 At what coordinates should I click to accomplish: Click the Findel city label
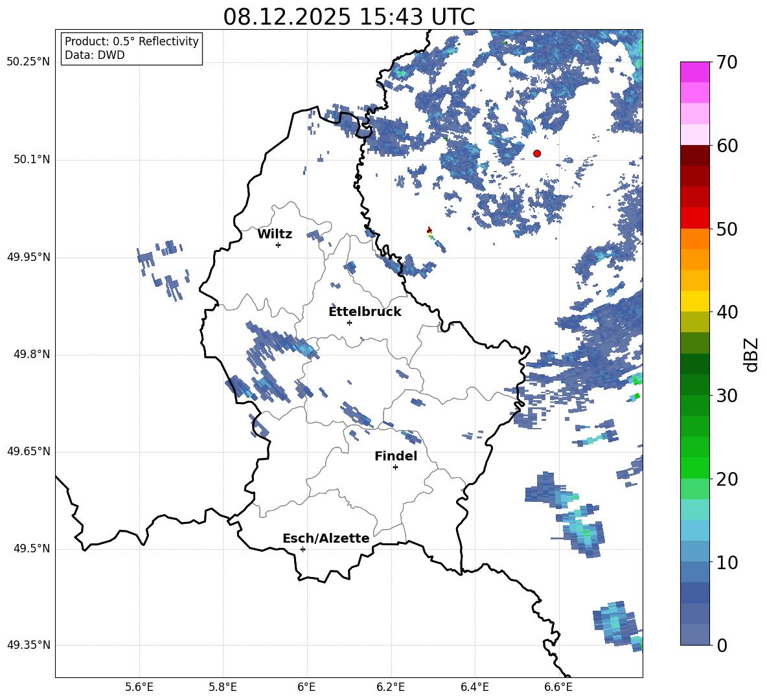[396, 456]
